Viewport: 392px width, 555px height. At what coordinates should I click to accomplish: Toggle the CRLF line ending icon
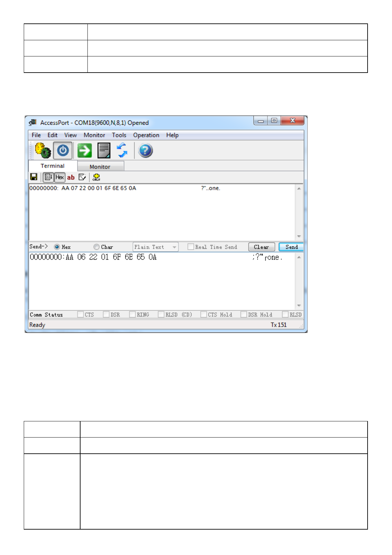coord(96,177)
